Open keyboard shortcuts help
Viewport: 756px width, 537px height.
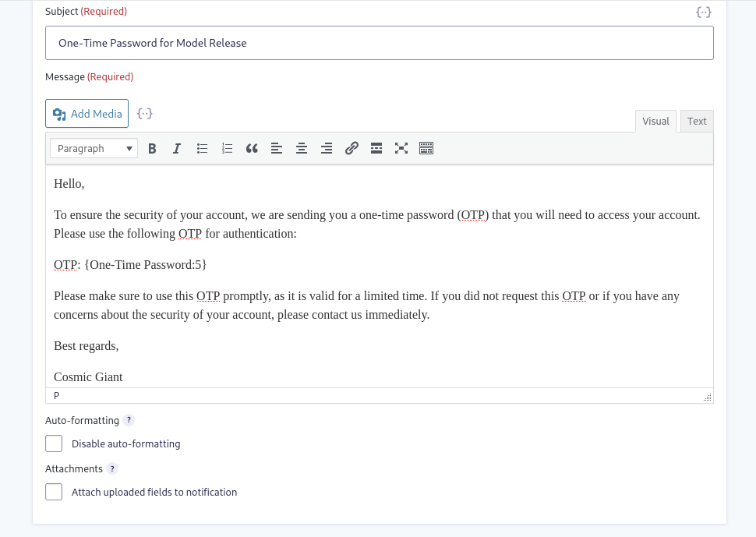426,148
